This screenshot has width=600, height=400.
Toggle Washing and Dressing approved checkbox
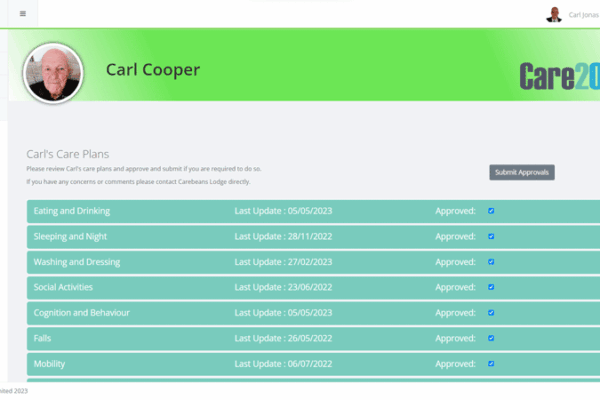click(491, 262)
